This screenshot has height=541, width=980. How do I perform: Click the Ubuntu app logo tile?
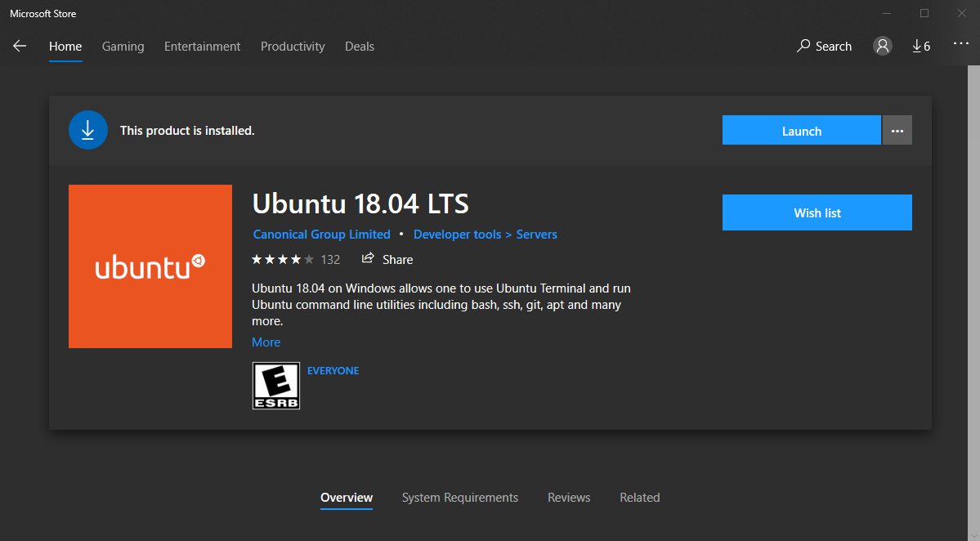[x=150, y=266]
